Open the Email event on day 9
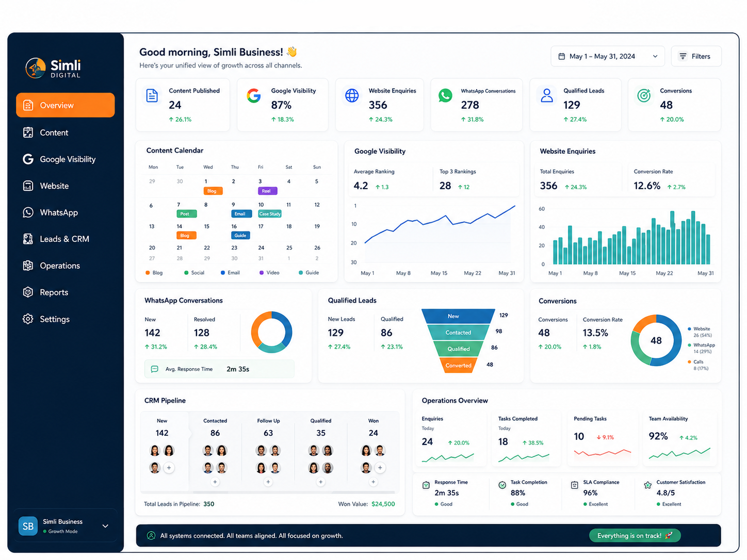This screenshot has height=560, width=747. pyautogui.click(x=241, y=213)
